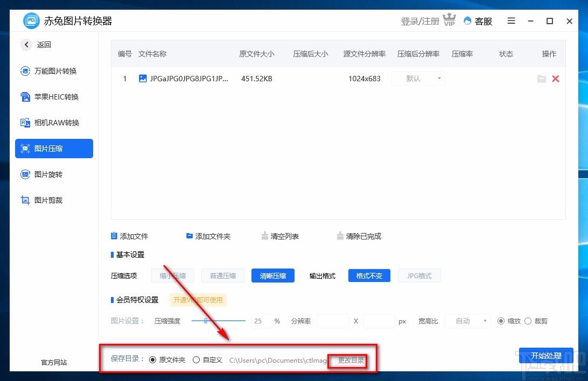The width and height of the screenshot is (588, 381).
Task: Select the 原文件夹 save location radio button
Action: 153,359
